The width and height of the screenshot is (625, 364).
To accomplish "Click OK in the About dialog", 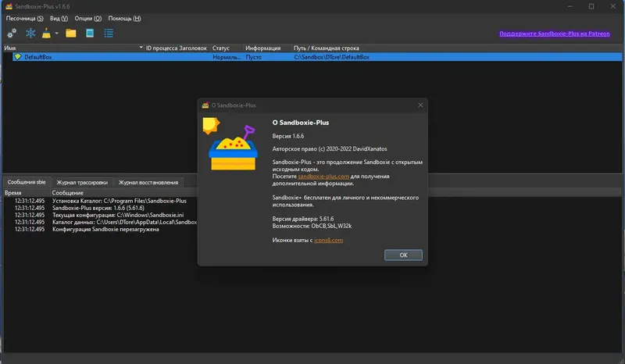I will (403, 255).
